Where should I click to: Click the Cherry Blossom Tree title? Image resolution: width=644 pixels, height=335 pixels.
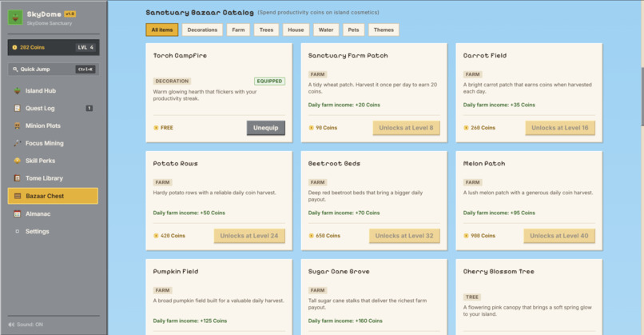pyautogui.click(x=499, y=271)
